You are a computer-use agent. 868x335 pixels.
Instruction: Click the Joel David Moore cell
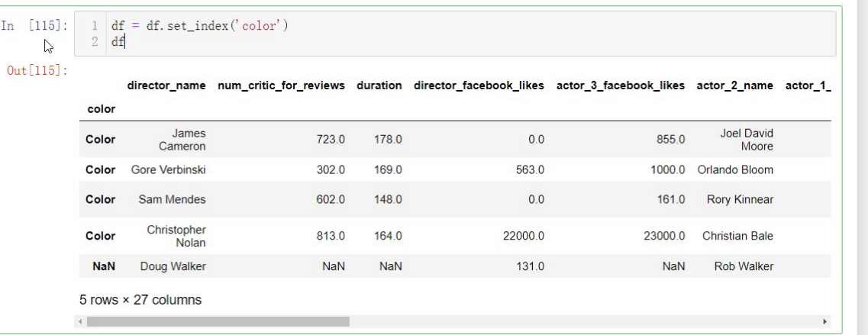coord(746,140)
